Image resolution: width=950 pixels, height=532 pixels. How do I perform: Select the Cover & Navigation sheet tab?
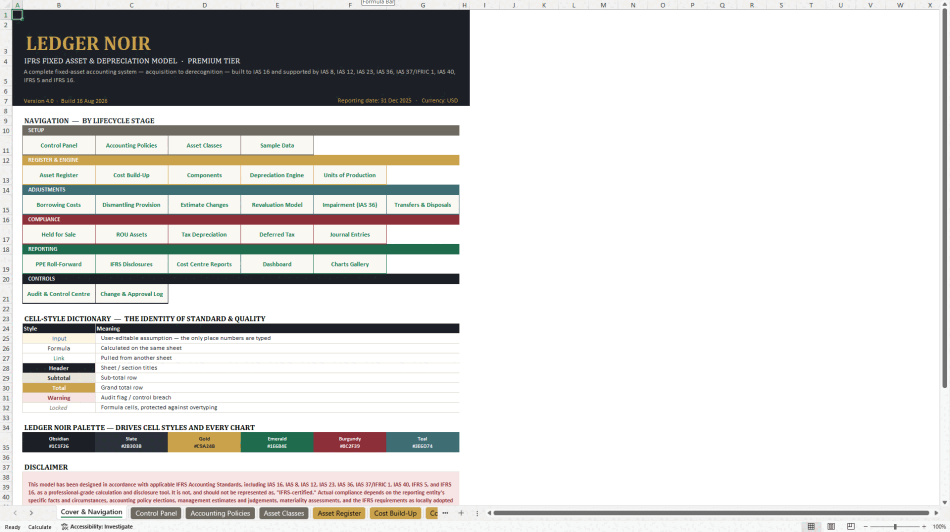pos(91,513)
